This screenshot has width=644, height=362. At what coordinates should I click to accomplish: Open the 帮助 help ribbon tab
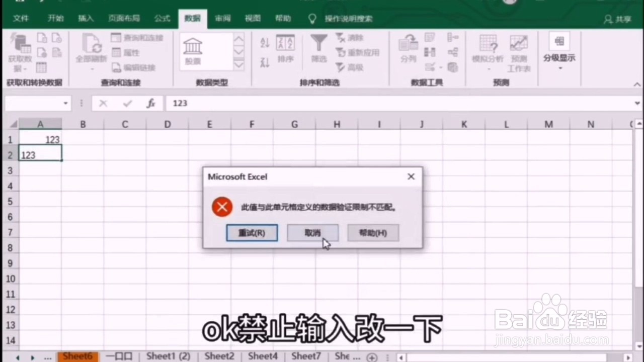click(x=283, y=19)
